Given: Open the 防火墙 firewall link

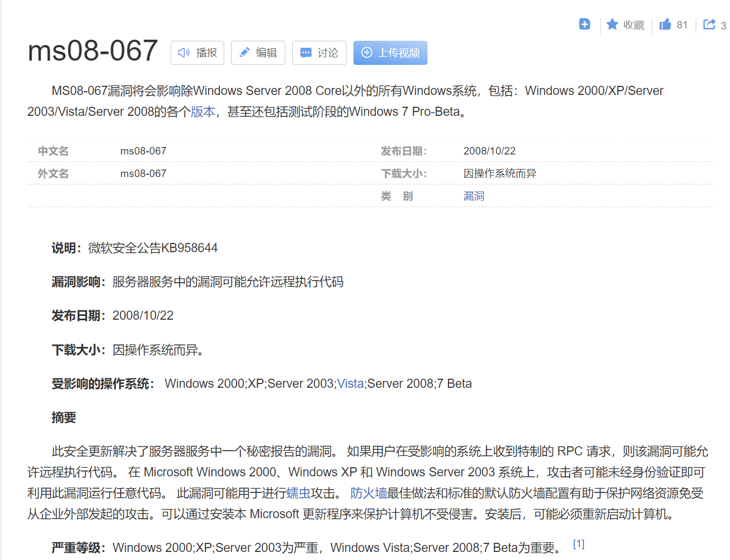Looking at the screenshot, I should 368,493.
